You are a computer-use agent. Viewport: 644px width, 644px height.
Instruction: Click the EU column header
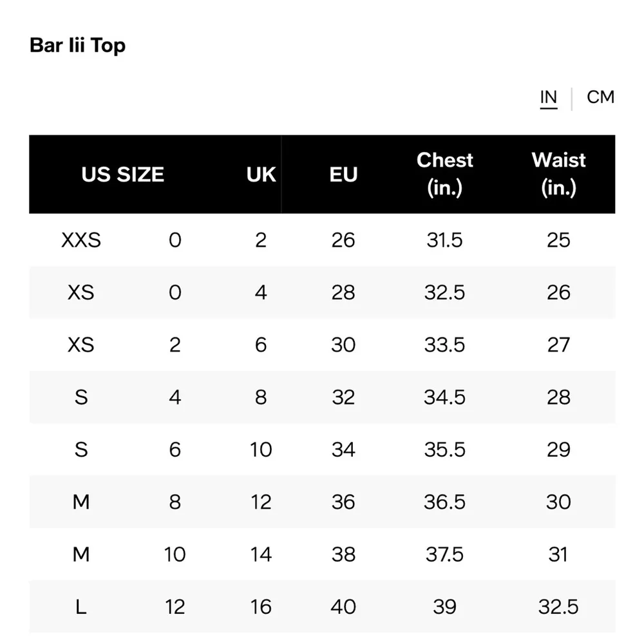pos(343,175)
